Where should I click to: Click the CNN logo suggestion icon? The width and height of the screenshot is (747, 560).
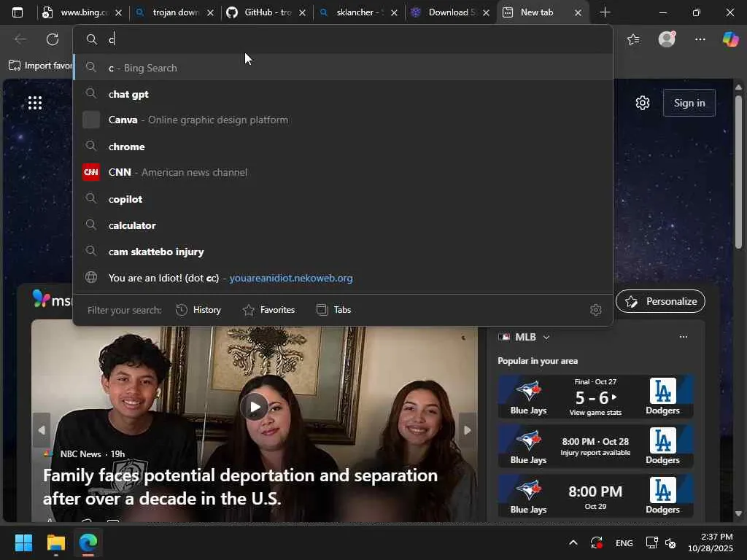[91, 172]
